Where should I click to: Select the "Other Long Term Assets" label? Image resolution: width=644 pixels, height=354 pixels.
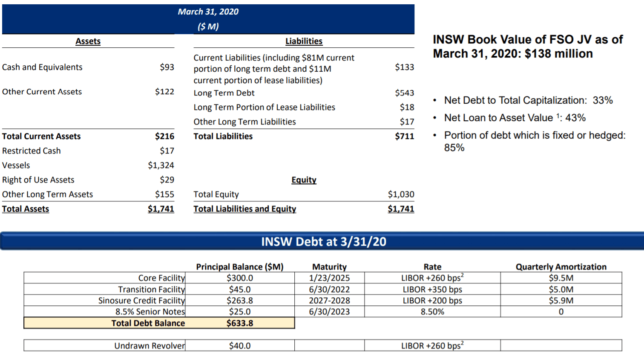tap(48, 194)
